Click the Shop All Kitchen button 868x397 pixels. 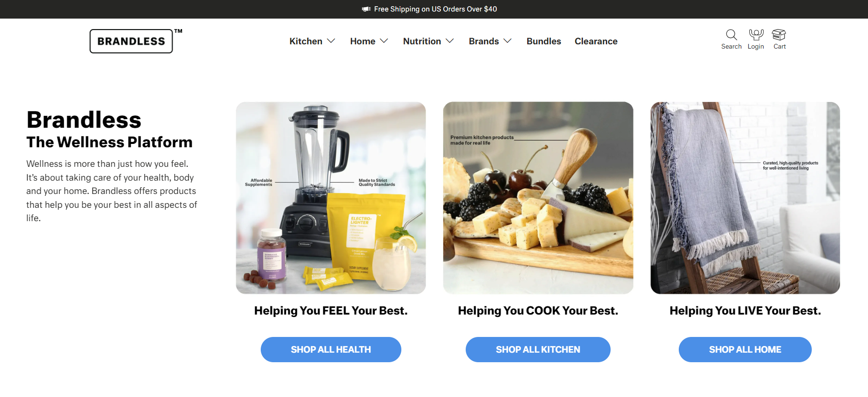pyautogui.click(x=538, y=349)
